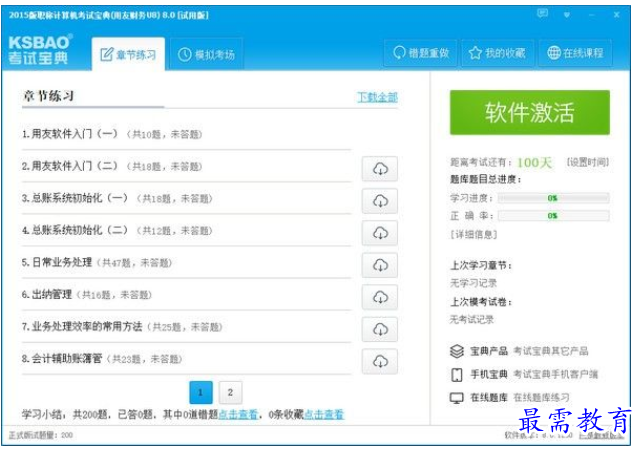Open 考试宝典手机客户端 link
This screenshot has width=640, height=452.
point(556,374)
